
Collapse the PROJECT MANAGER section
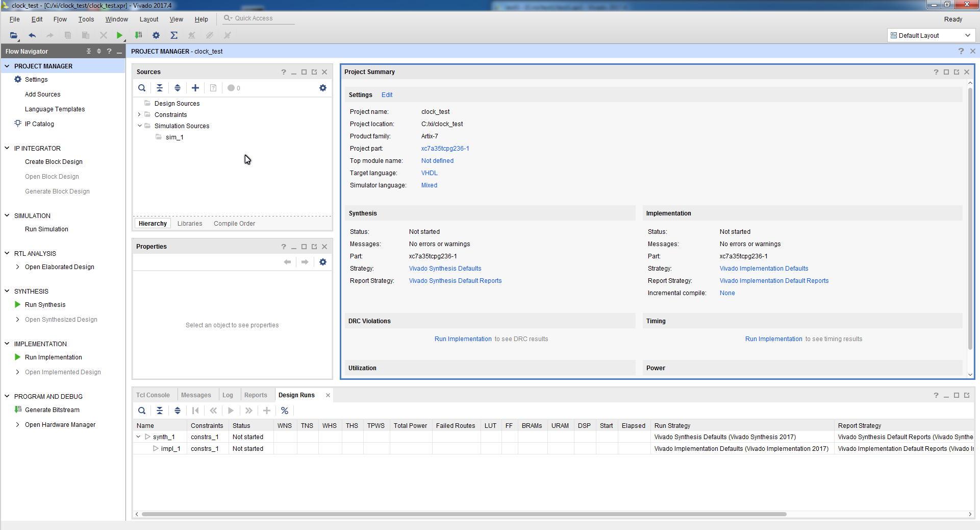pos(7,66)
